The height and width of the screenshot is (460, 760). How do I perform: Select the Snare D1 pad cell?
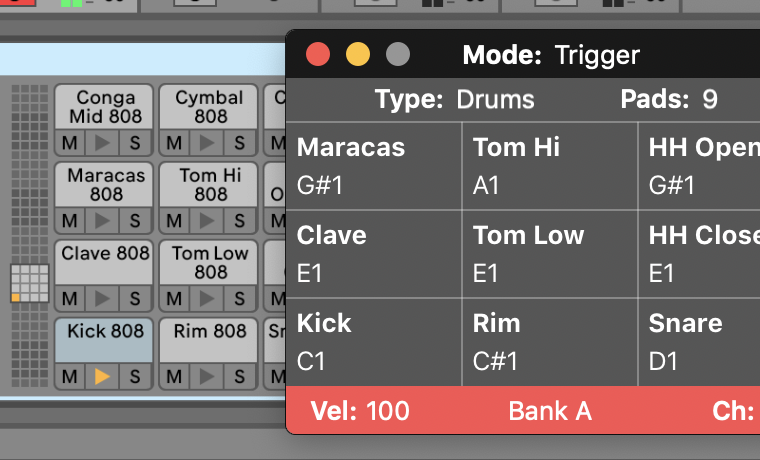point(699,342)
